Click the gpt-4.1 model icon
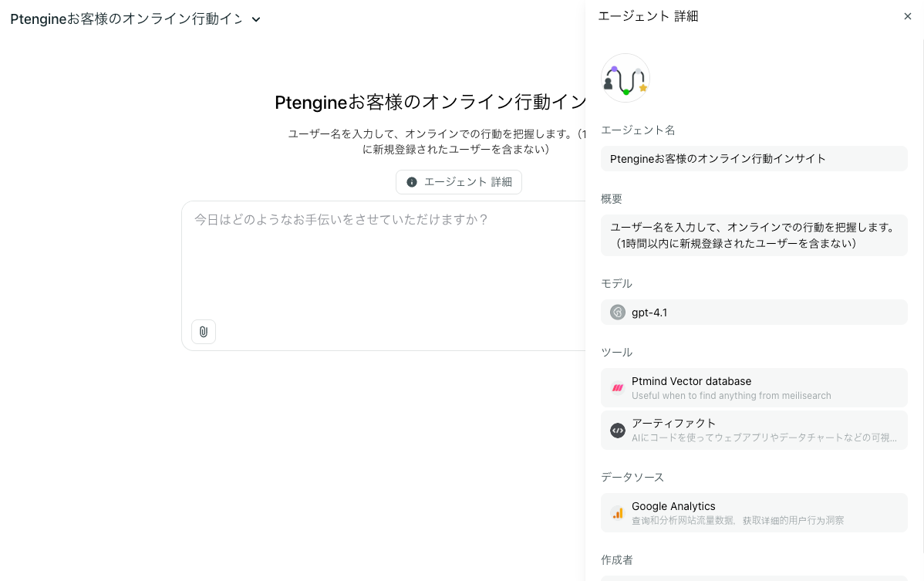 [x=618, y=312]
